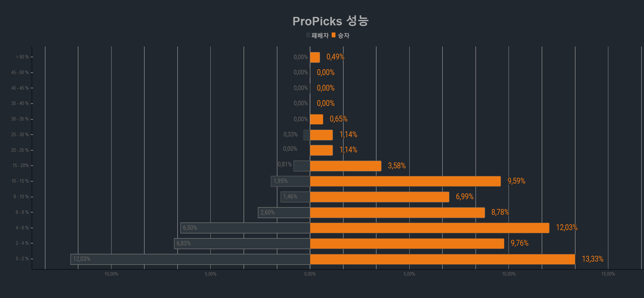Screen dimensions: 644x298
Task: Click the > 50 % axis label
Action: [x=22, y=57]
